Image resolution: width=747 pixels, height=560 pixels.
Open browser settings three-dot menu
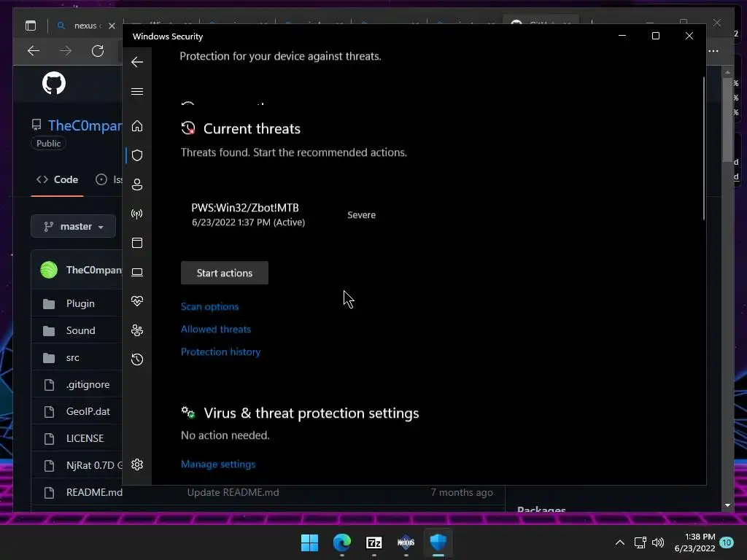[713, 51]
